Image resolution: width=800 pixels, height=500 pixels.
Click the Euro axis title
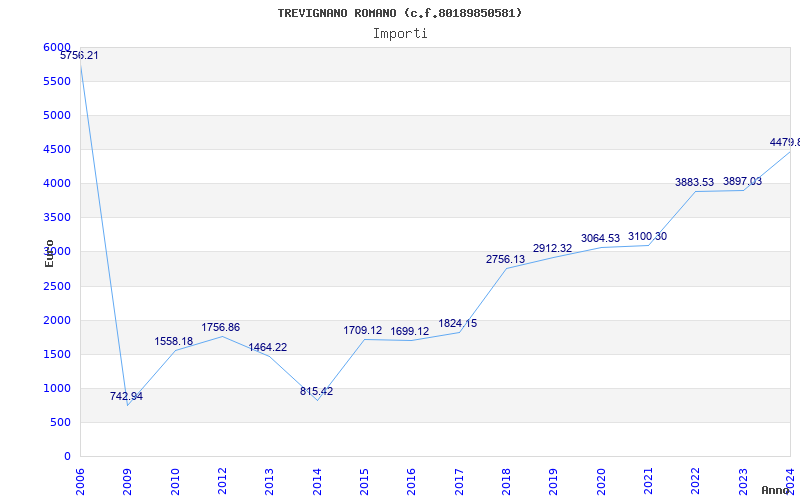(49, 253)
